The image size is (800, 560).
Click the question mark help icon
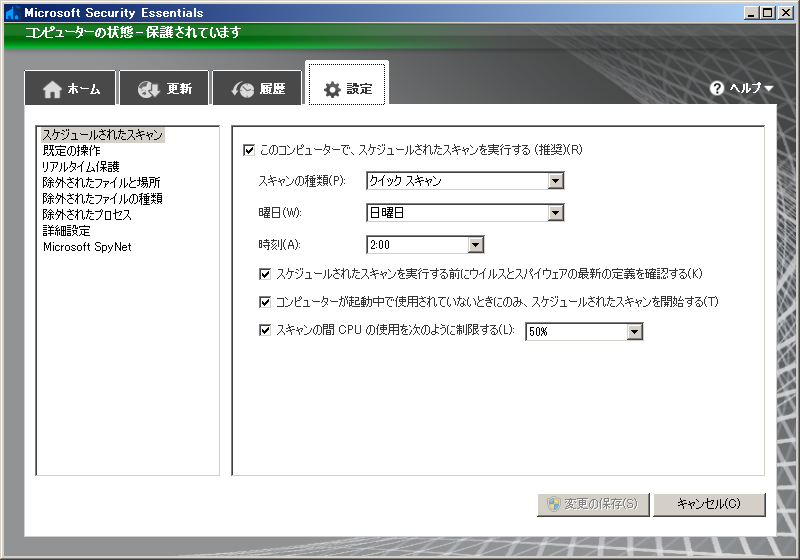click(x=717, y=88)
